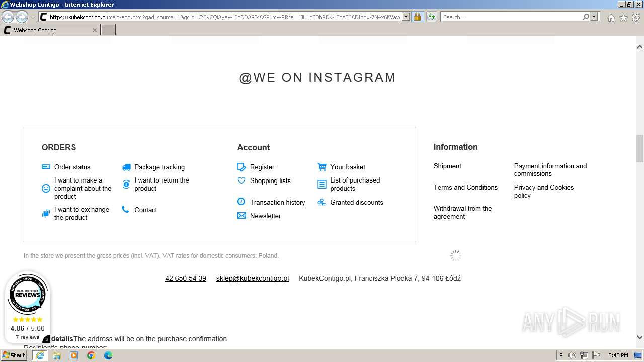Image resolution: width=644 pixels, height=362 pixels.
Task: Show hidden system tray icons
Action: [561, 355]
